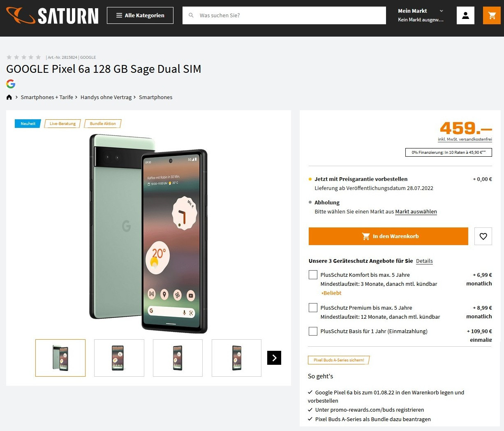Viewport: 504px width, 431px height.
Task: Select PlusSchutz Basis für 1 Jahr
Action: click(313, 331)
